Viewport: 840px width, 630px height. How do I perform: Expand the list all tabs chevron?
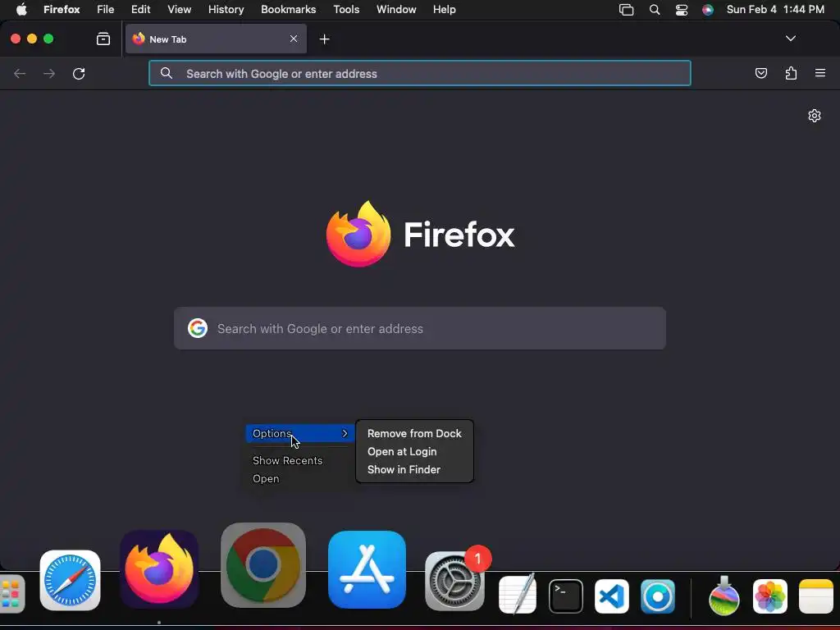790,39
